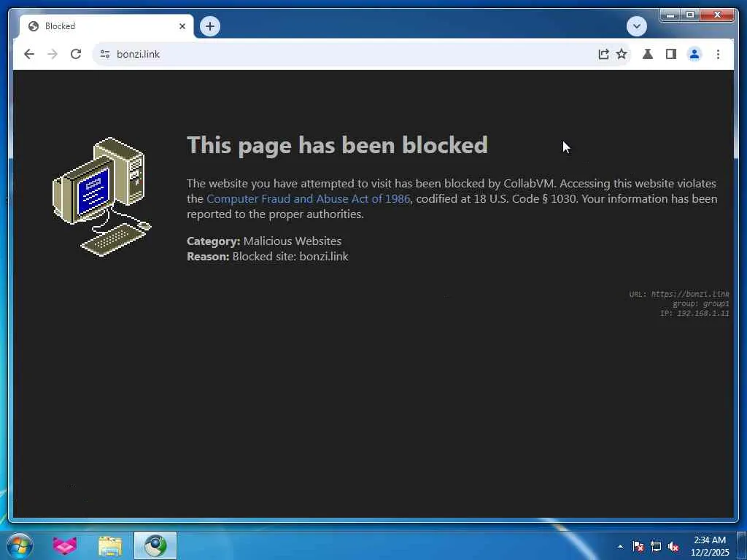Launch the pink cat taskbar app
The image size is (747, 560).
click(x=65, y=545)
